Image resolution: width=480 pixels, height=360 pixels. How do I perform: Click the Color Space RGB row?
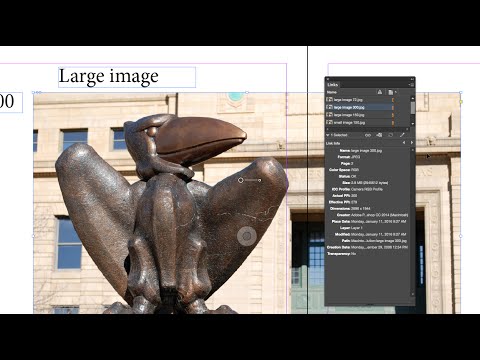click(344, 170)
